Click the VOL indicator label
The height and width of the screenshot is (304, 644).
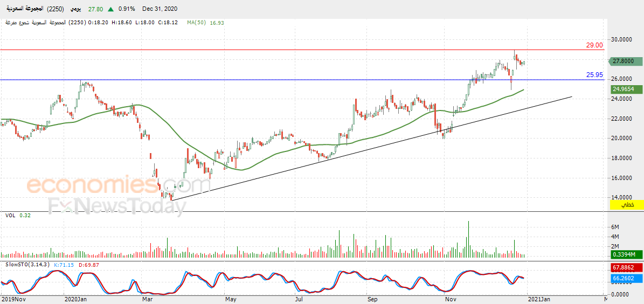(10, 215)
